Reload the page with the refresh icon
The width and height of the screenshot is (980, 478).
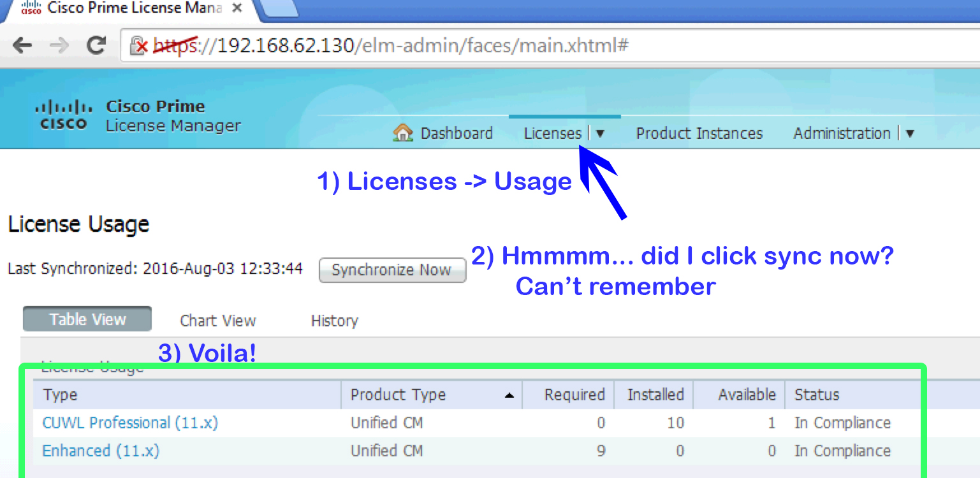tap(96, 45)
